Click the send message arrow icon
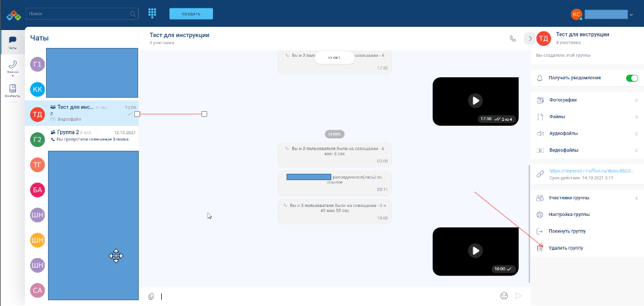 (519, 296)
